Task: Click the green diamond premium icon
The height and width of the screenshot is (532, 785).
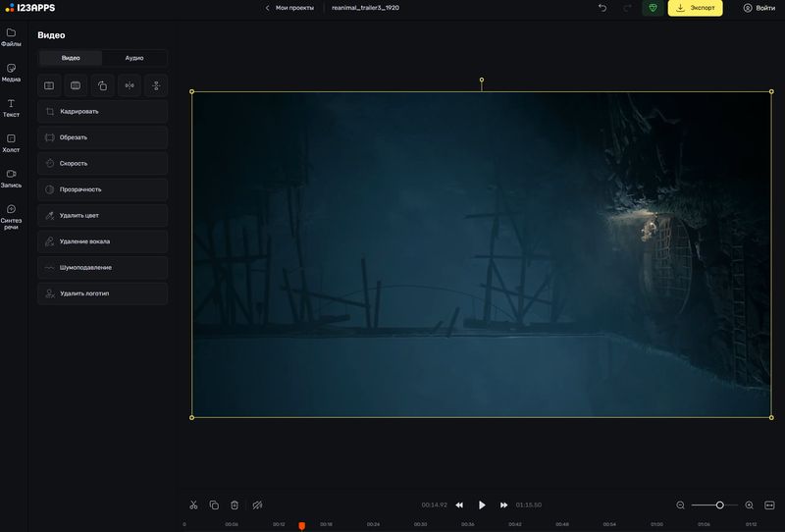Action: [653, 8]
